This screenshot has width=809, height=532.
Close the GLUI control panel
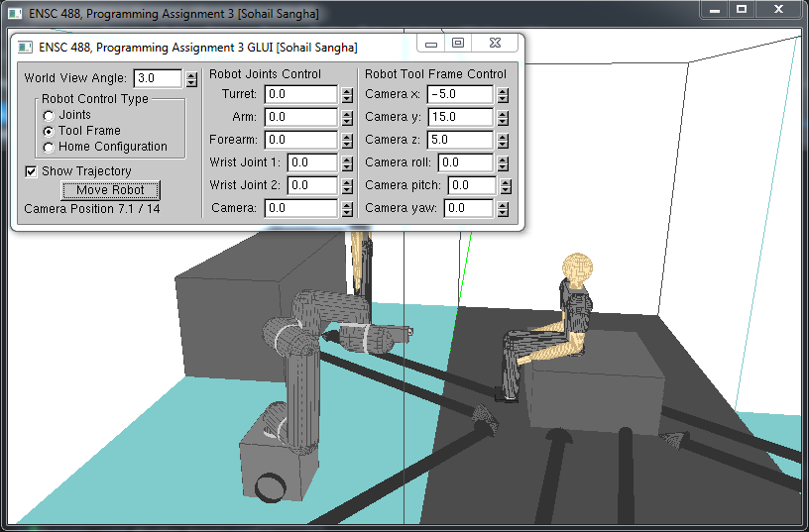pos(494,44)
